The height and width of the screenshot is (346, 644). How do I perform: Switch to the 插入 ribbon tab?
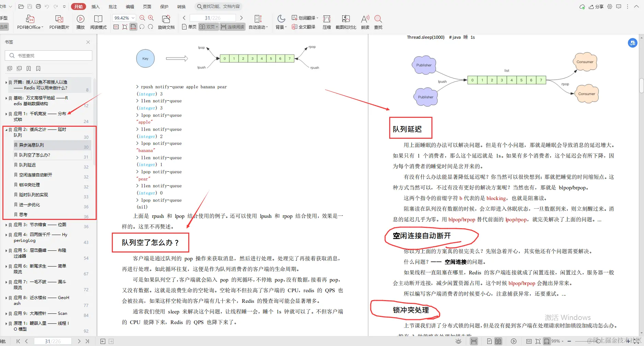(95, 6)
